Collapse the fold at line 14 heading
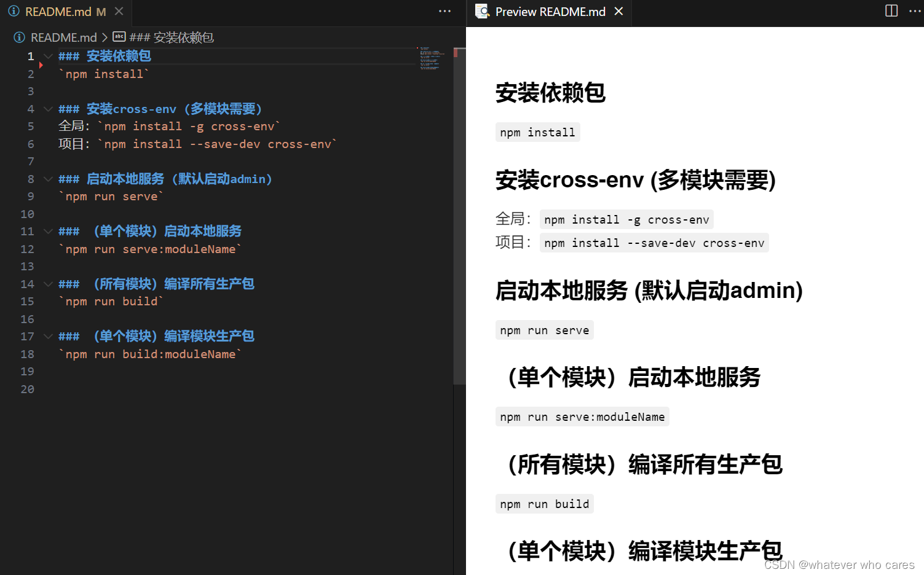Viewport: 924px width, 575px height. pyautogui.click(x=48, y=284)
